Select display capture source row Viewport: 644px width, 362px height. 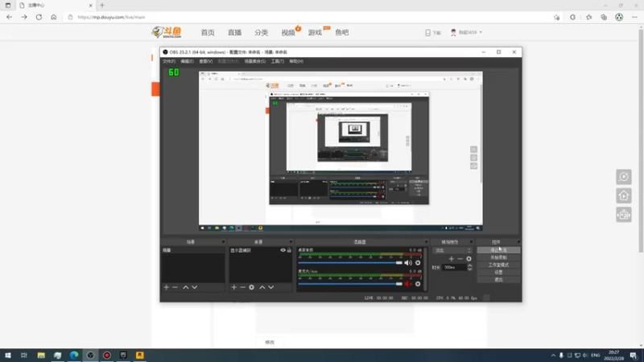pos(260,250)
